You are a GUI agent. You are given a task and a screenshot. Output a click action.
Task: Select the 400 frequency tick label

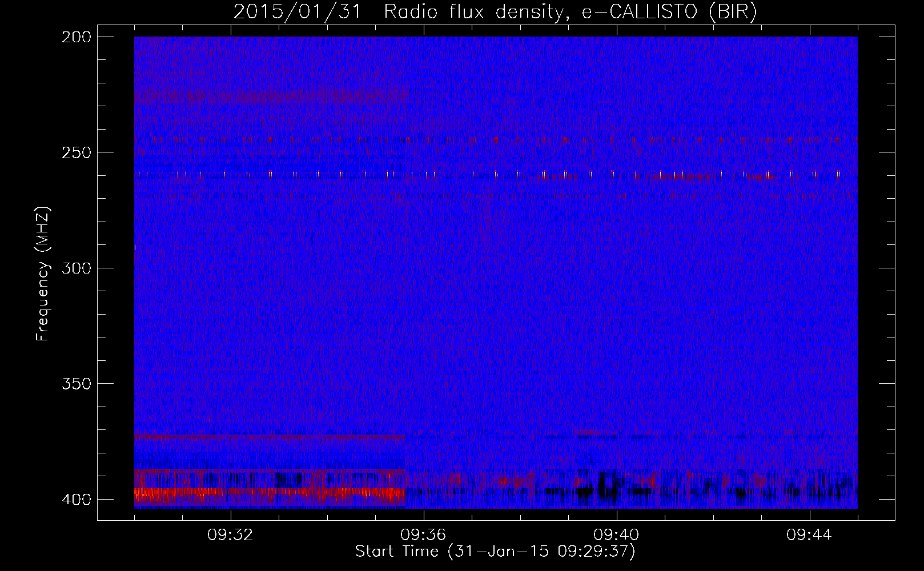coord(76,500)
